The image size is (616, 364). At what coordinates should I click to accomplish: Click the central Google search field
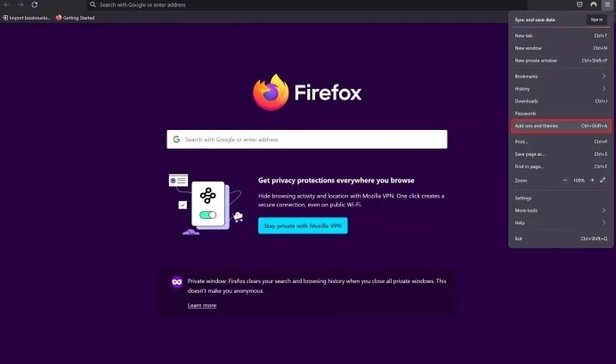pyautogui.click(x=307, y=140)
